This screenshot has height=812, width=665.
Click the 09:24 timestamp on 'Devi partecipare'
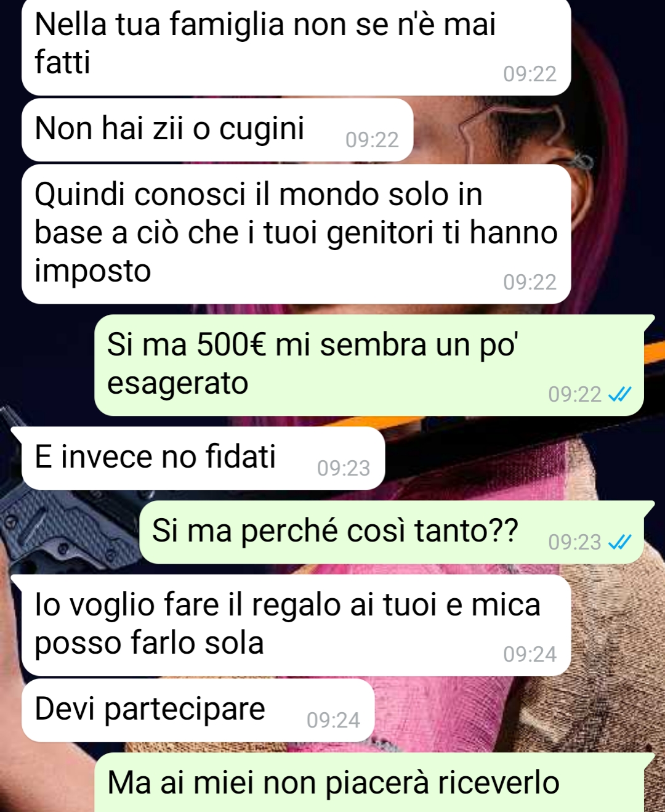333,720
